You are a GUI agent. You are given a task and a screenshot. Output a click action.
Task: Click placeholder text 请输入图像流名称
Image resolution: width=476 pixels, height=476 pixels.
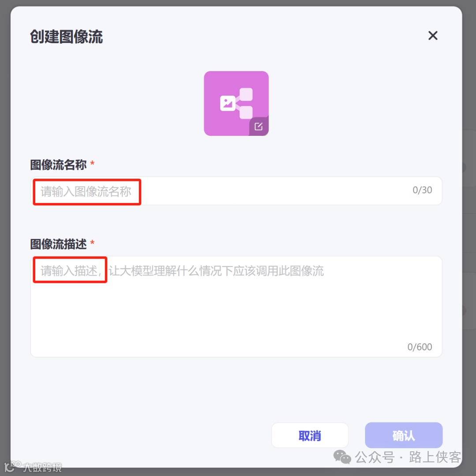(x=86, y=191)
